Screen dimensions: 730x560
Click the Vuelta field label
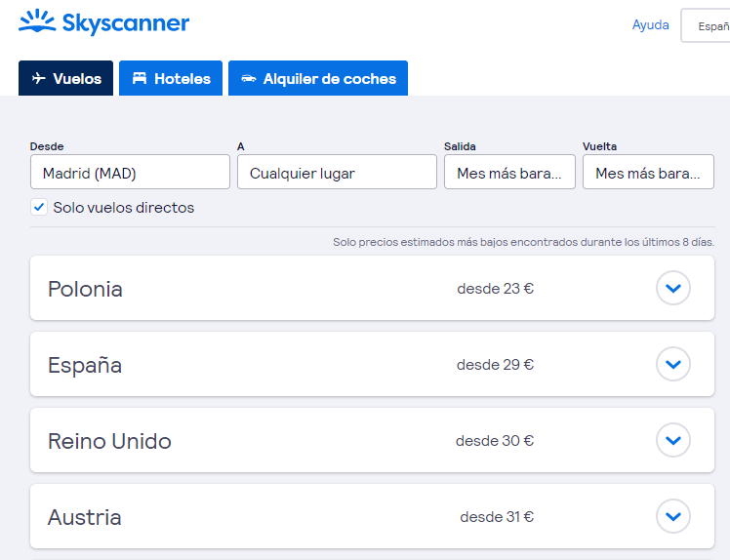point(599,146)
